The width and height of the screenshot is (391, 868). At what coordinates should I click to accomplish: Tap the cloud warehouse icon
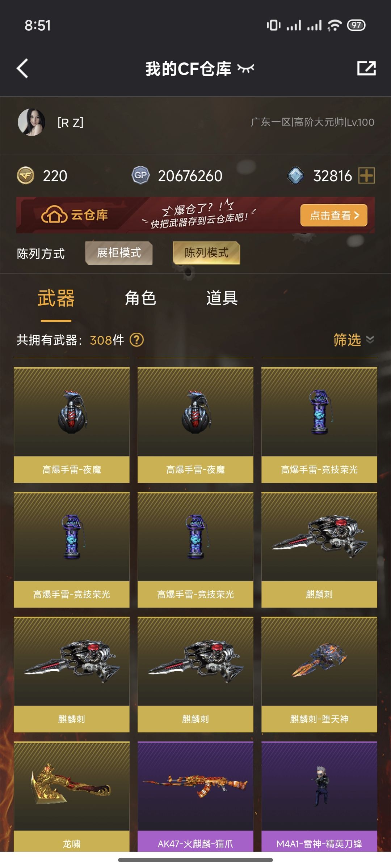coord(54,215)
